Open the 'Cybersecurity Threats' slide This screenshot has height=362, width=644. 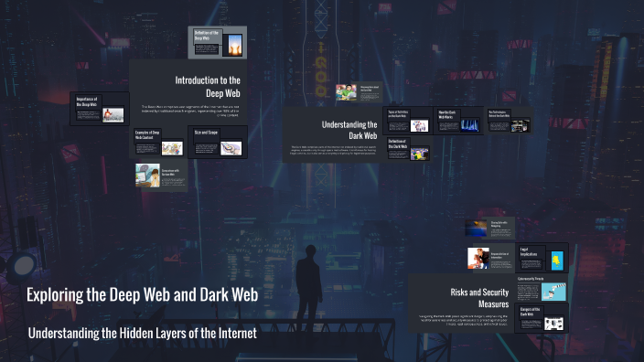pyautogui.click(x=542, y=288)
